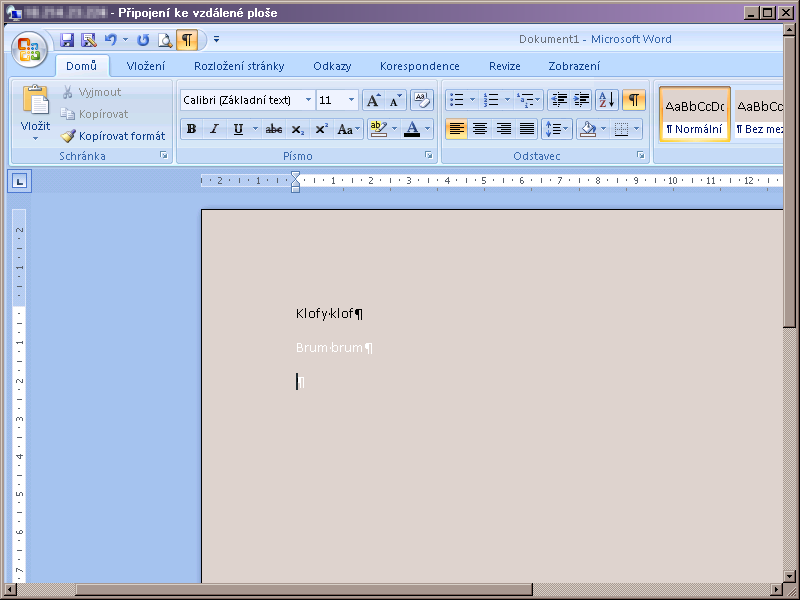Open Print Preview from Quick Access toolbar

tap(164, 40)
